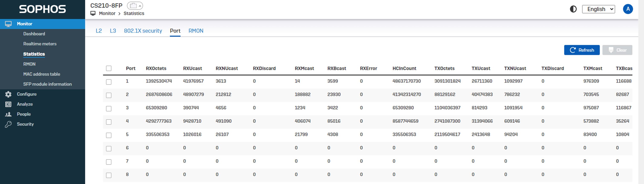
Task: Click the Sophos logo
Action: click(x=43, y=9)
